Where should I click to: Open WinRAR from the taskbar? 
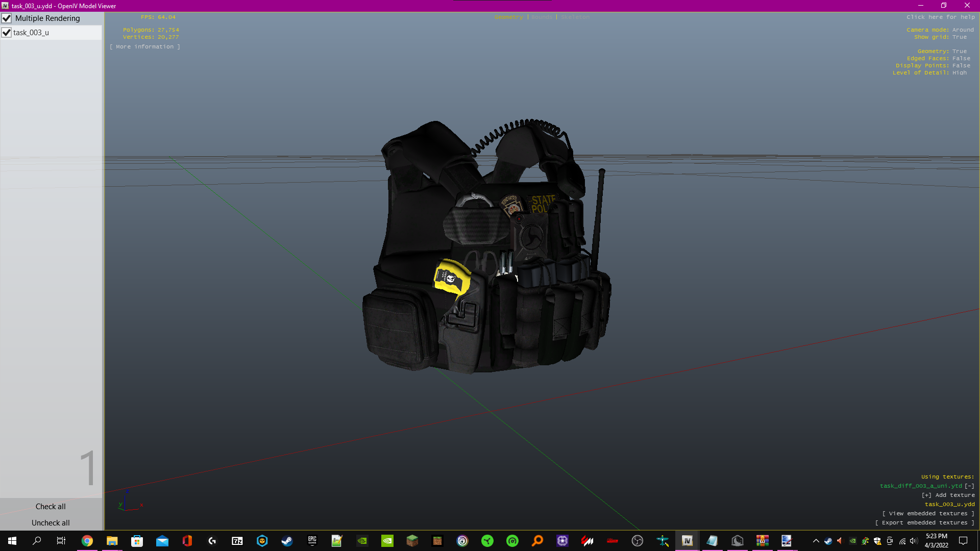tap(763, 541)
